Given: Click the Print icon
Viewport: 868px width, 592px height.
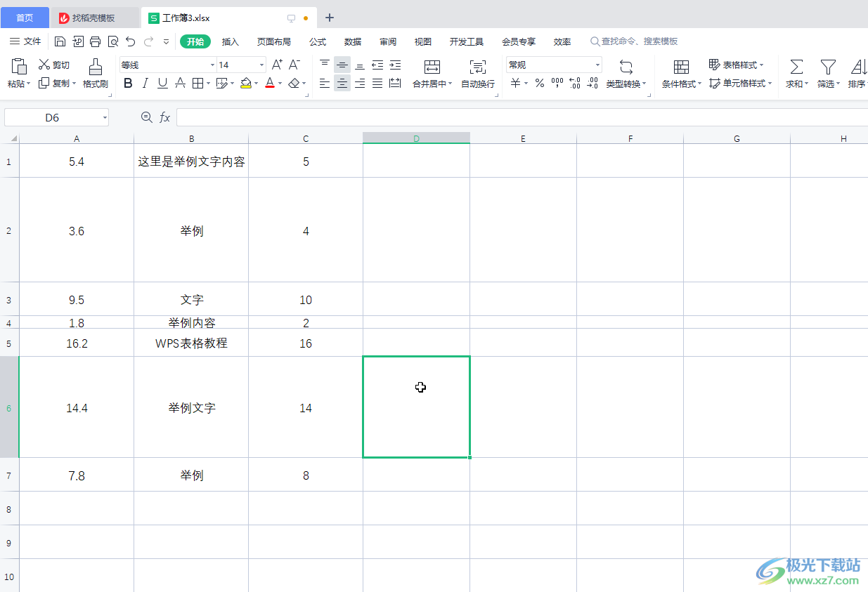Looking at the screenshot, I should pos(95,41).
